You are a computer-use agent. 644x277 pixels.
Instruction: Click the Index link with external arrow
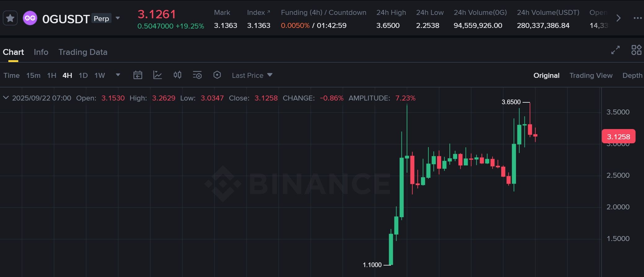(x=258, y=12)
